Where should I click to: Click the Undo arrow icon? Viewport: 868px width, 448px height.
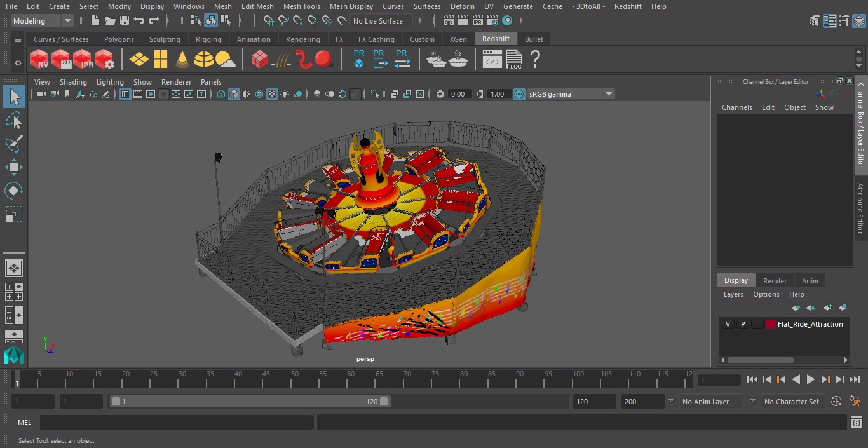[139, 21]
